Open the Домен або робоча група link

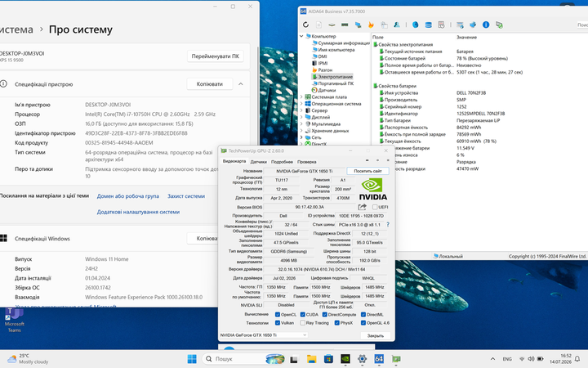point(128,196)
